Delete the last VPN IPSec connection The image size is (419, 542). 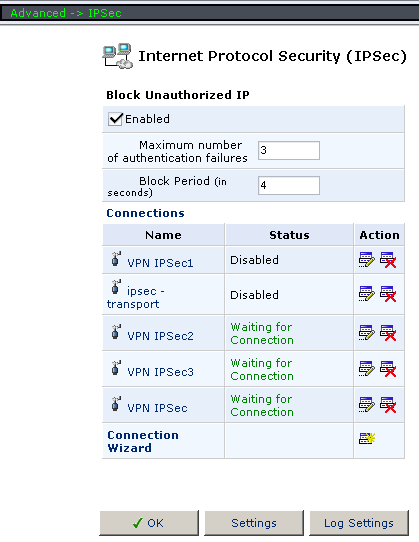(x=388, y=405)
